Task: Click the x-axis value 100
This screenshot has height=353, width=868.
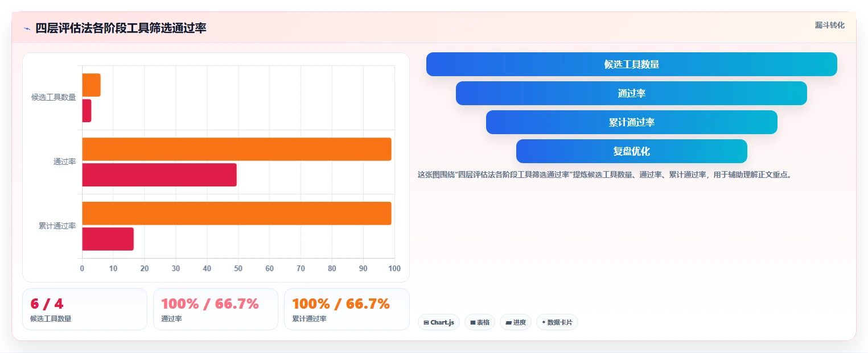Action: [x=394, y=268]
